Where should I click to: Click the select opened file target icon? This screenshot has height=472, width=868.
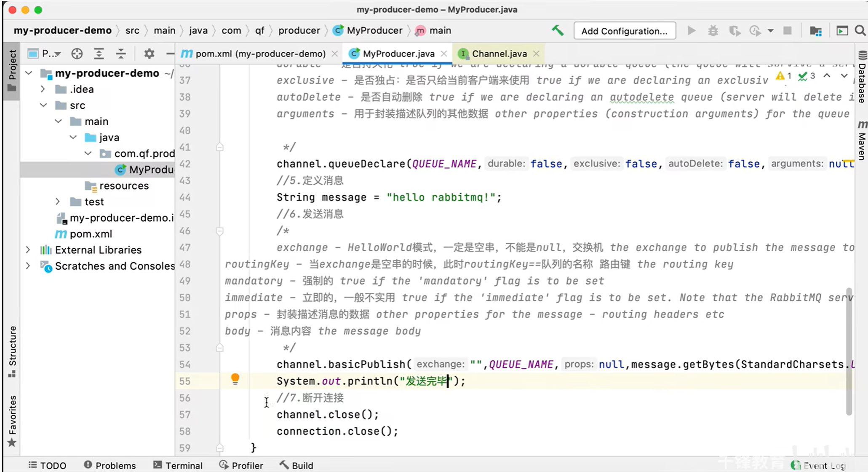[77, 54]
